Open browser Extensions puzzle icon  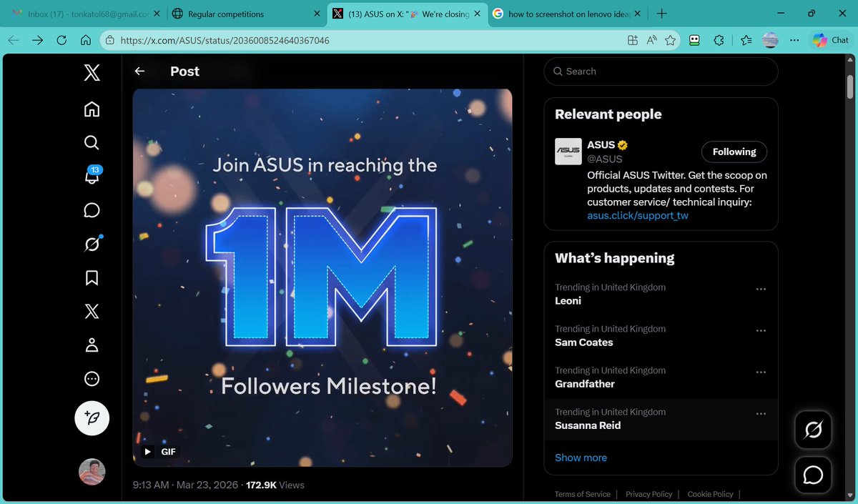(719, 41)
